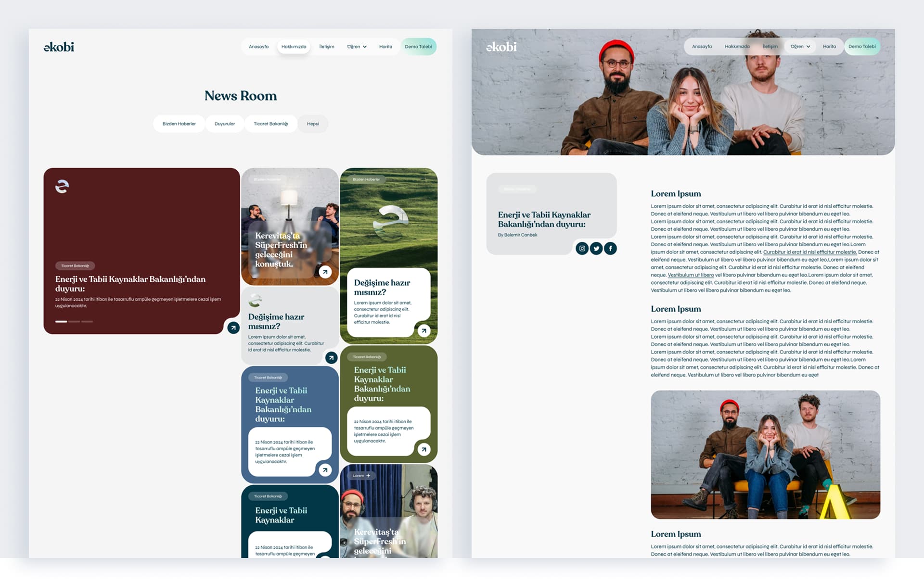Screen dimensions: 924x582
Task: Click Demo Talebi button on News Room page
Action: (418, 47)
